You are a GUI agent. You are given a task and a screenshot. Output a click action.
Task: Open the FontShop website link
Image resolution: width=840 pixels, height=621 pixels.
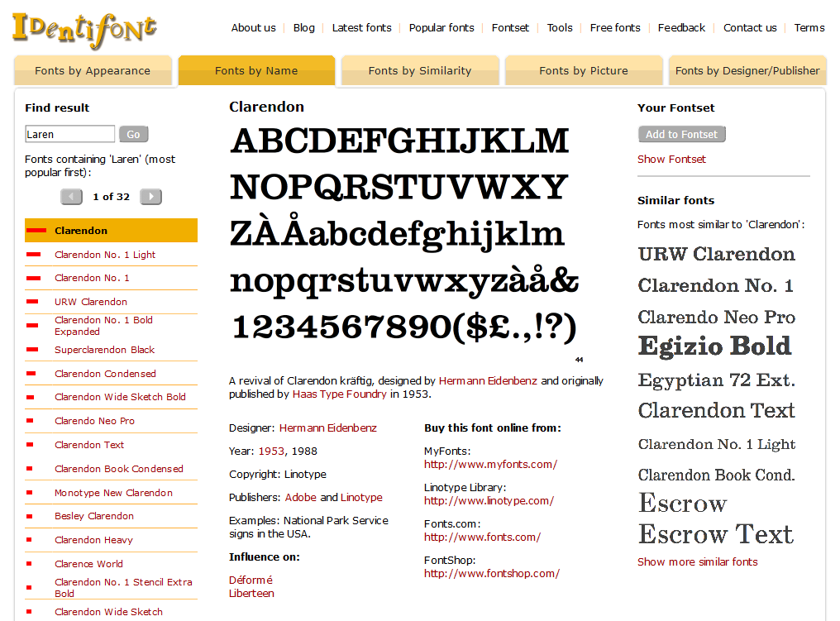click(x=492, y=573)
